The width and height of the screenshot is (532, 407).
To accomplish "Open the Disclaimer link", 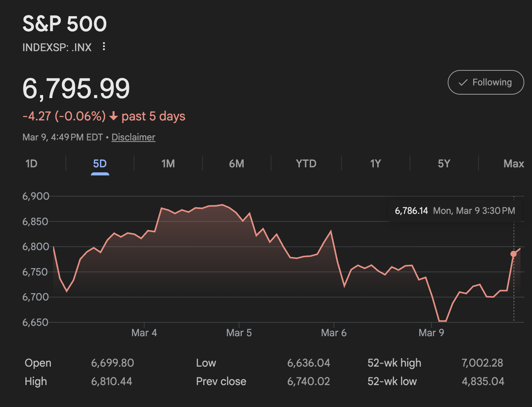I will point(133,137).
